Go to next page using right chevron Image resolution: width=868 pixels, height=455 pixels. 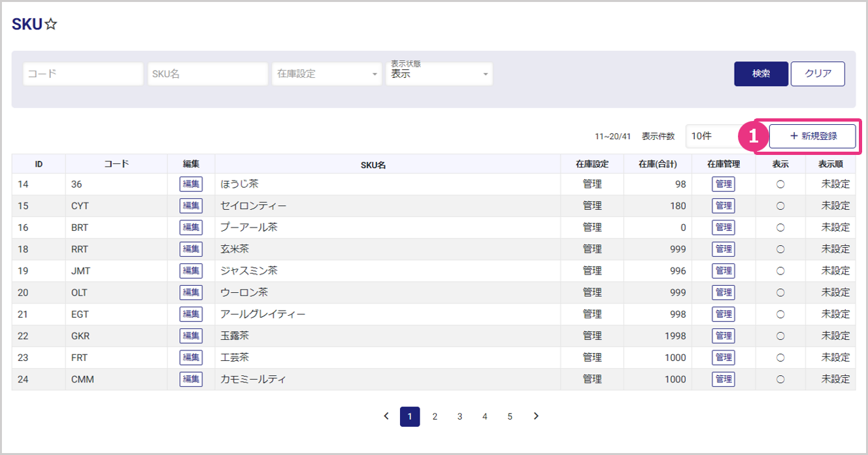pos(536,416)
